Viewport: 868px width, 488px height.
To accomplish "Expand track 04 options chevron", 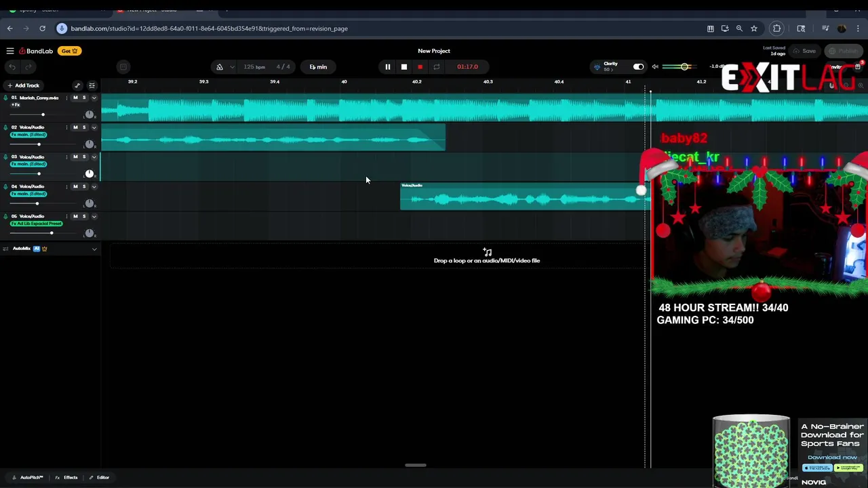I will (94, 186).
